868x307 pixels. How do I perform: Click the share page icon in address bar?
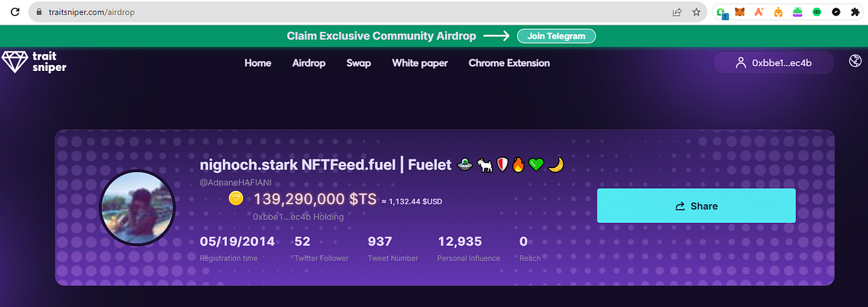click(x=678, y=12)
